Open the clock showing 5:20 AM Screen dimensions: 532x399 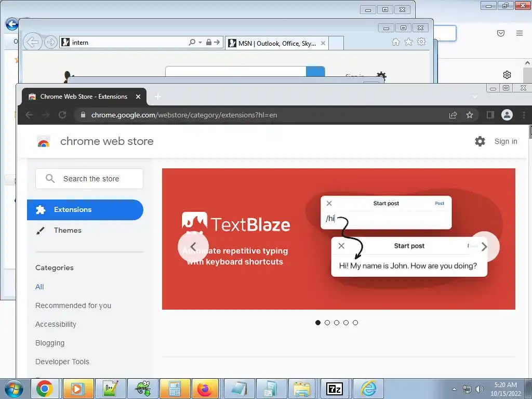point(506,389)
